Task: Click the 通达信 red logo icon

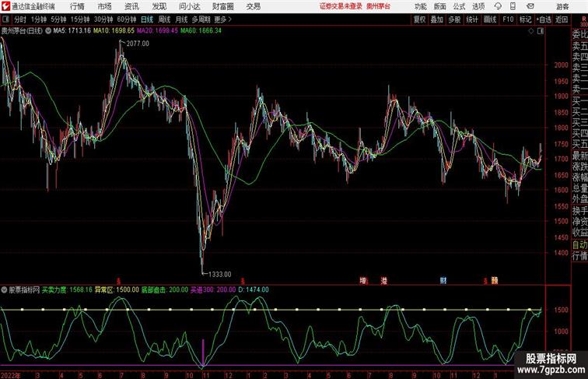Action: click(5, 6)
